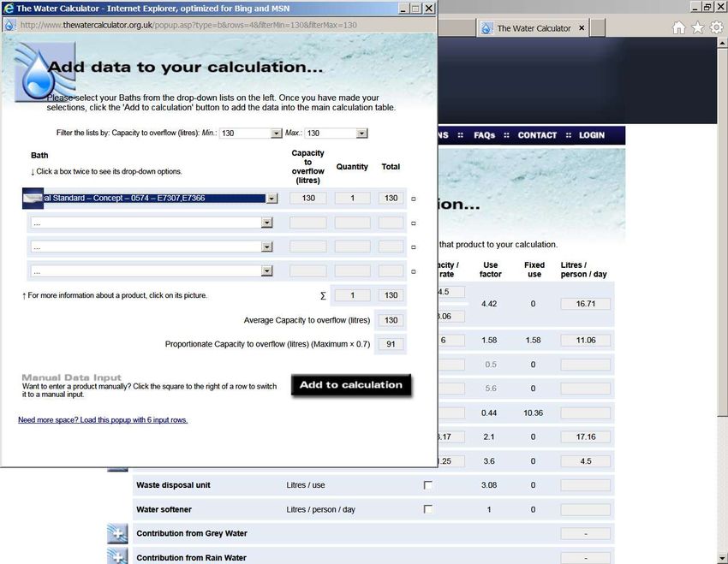Click Waste disposal unit litres field
This screenshot has height=564, width=728.
586,485
